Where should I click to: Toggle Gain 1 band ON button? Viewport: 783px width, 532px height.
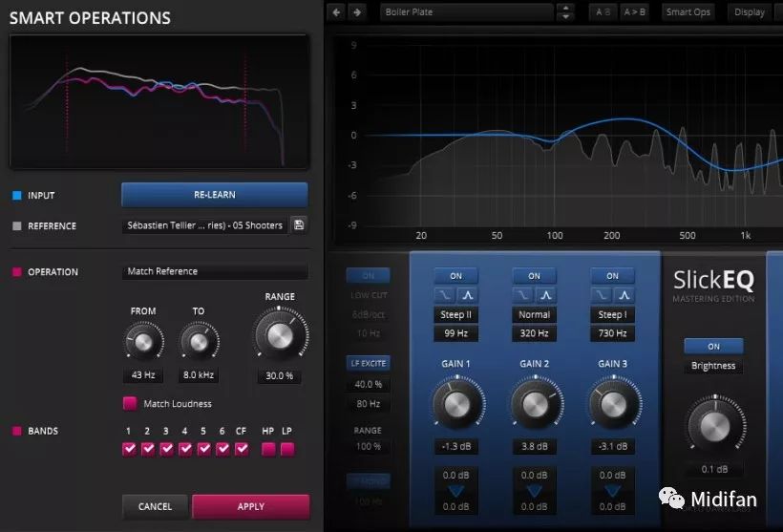455,276
